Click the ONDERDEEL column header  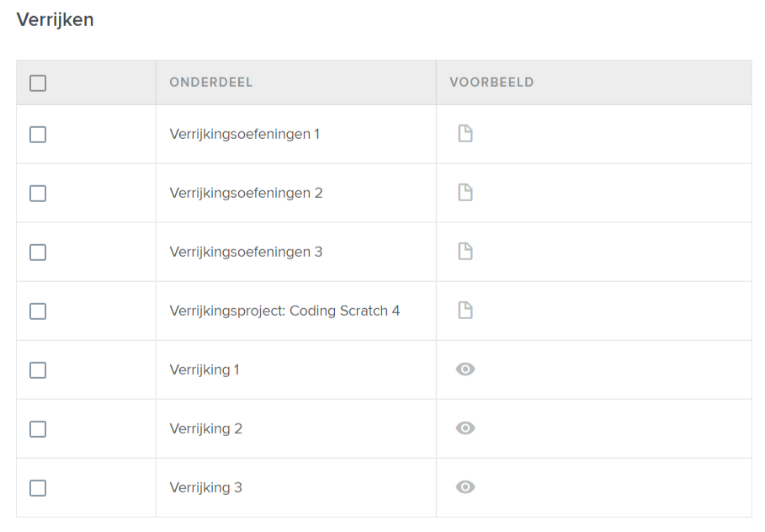pyautogui.click(x=211, y=82)
